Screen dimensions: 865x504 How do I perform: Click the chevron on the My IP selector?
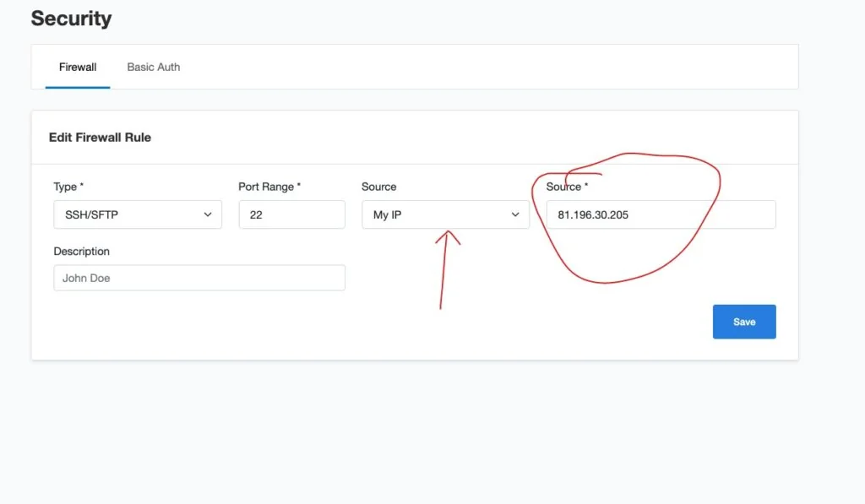click(515, 214)
